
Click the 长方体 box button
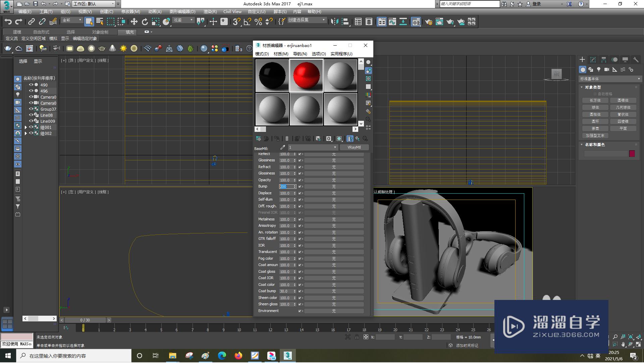pos(595,101)
